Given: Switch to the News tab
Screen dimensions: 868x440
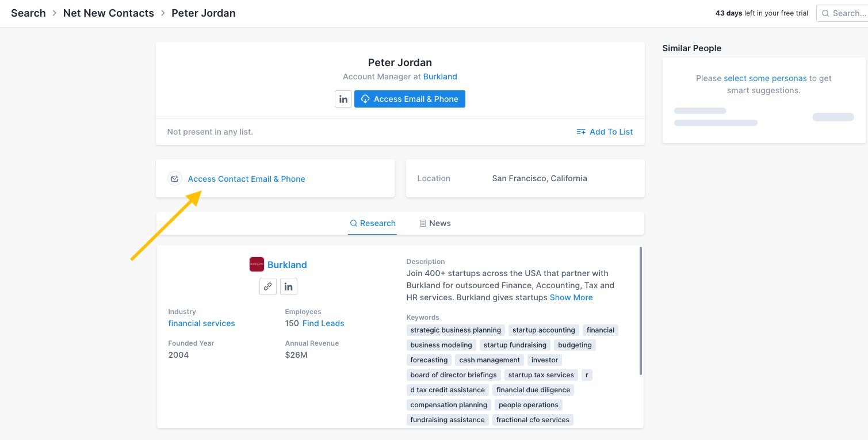Looking at the screenshot, I should 435,223.
